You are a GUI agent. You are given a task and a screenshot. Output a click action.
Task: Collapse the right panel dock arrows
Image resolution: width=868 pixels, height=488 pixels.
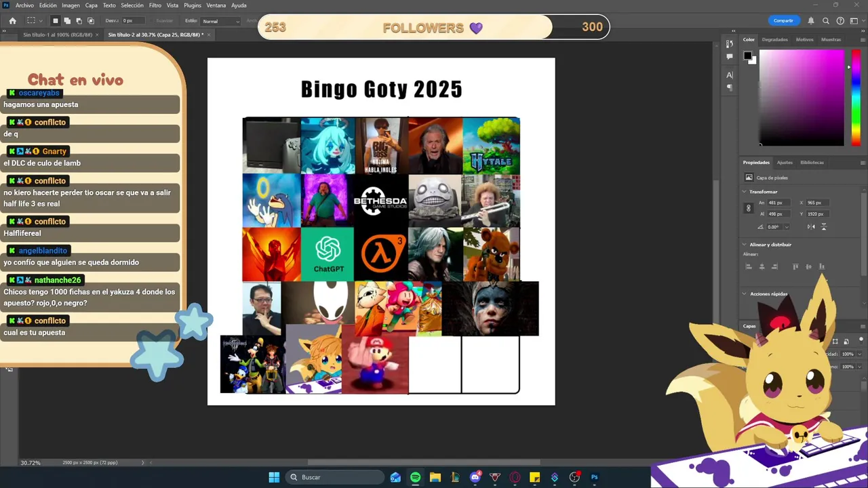(x=863, y=30)
